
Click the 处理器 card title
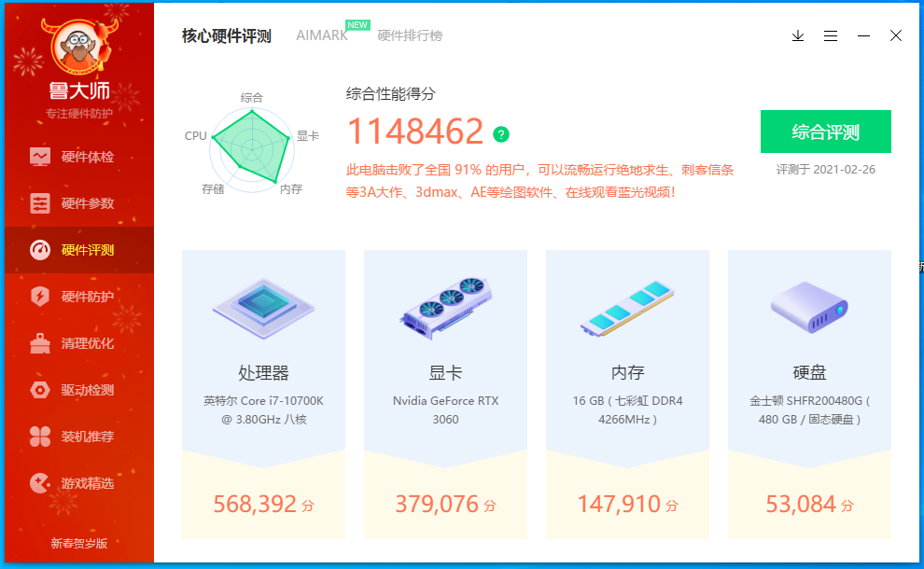(263, 373)
